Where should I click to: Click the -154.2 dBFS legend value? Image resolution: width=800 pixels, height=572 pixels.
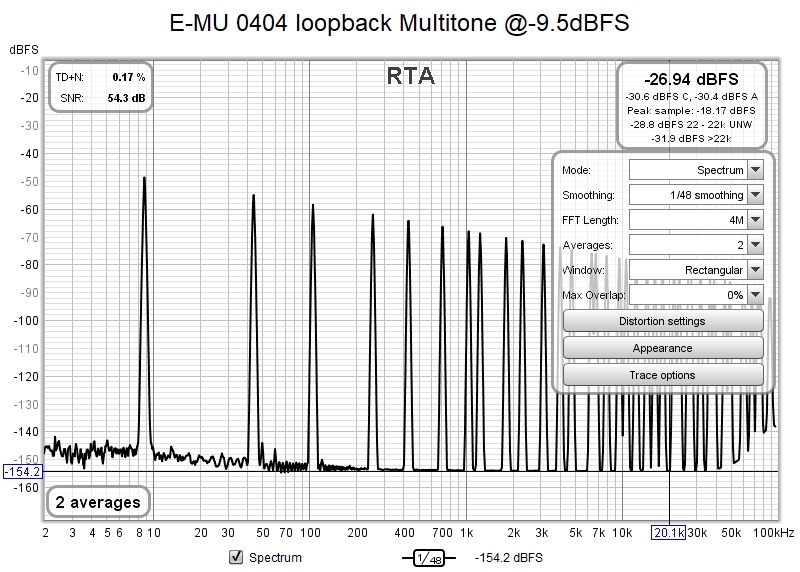509,558
